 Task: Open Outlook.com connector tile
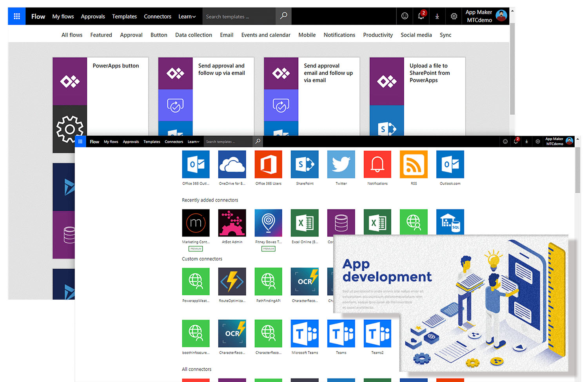coord(450,164)
